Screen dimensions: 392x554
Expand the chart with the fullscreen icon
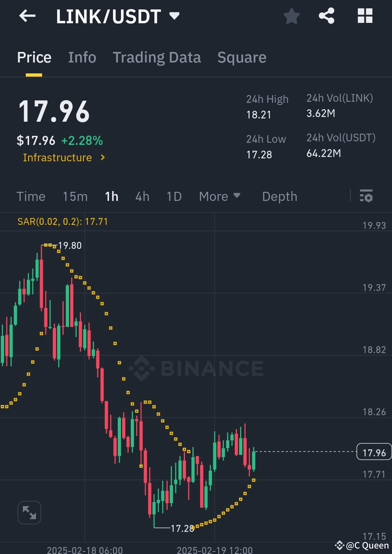click(x=29, y=512)
